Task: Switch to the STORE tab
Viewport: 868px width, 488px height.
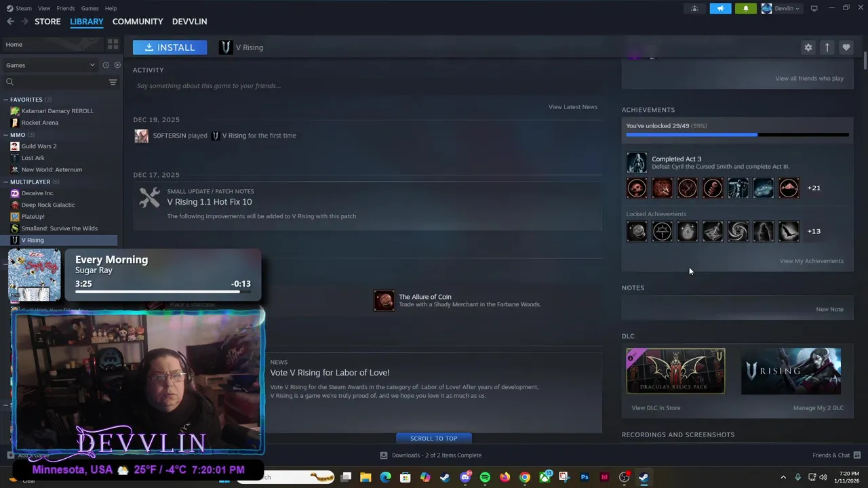Action: point(47,22)
